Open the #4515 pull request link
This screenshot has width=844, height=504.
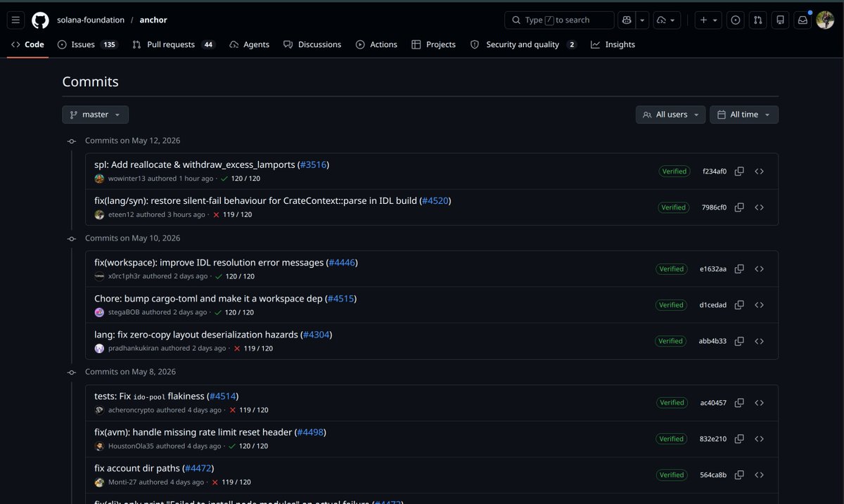tap(341, 298)
